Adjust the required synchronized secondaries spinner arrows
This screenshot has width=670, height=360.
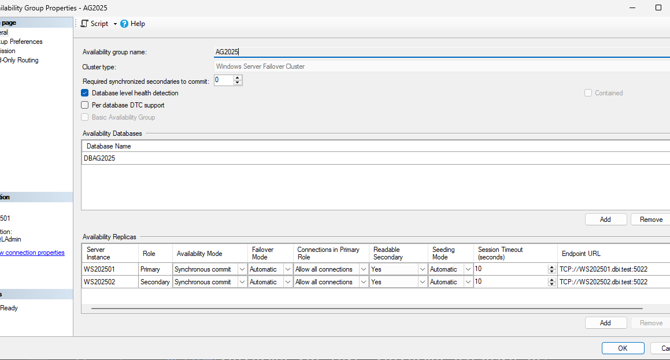[x=238, y=80]
